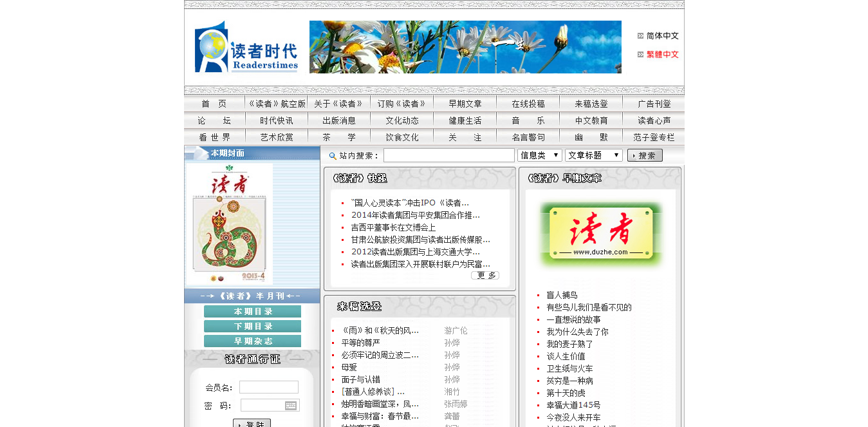Screen dimensions: 868x427
Task: Switch language to 繁體中文
Action: point(662,55)
